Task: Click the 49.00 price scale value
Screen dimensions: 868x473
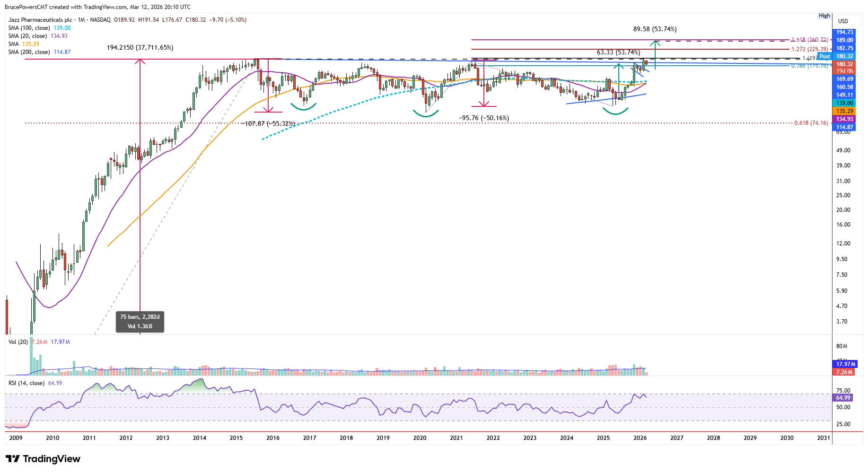Action: point(843,150)
